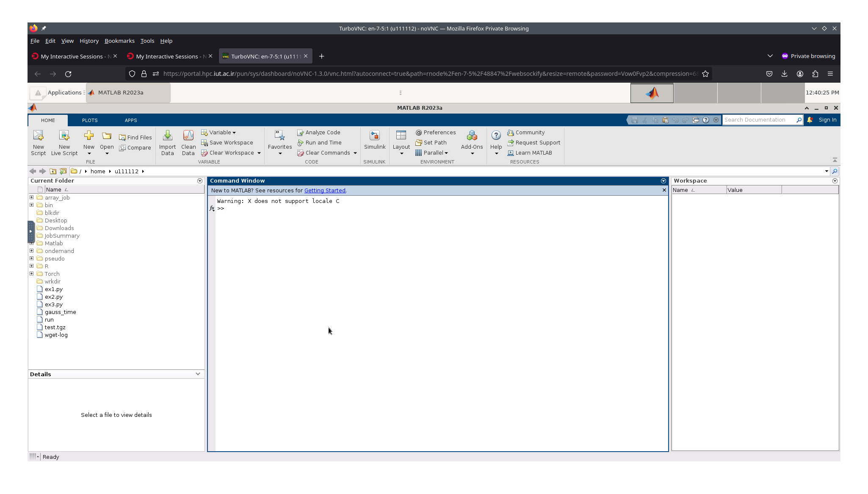Select ex1.py file in Current Folder
Viewport: 868px width, 494px height.
pyautogui.click(x=54, y=289)
